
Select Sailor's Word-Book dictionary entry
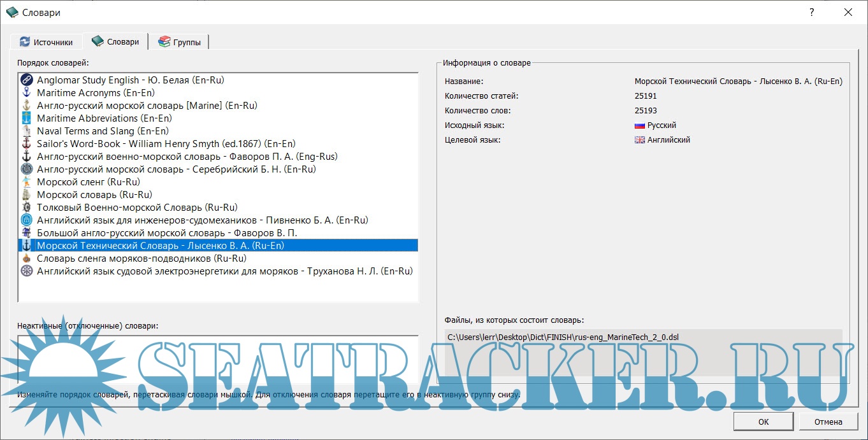click(x=166, y=144)
